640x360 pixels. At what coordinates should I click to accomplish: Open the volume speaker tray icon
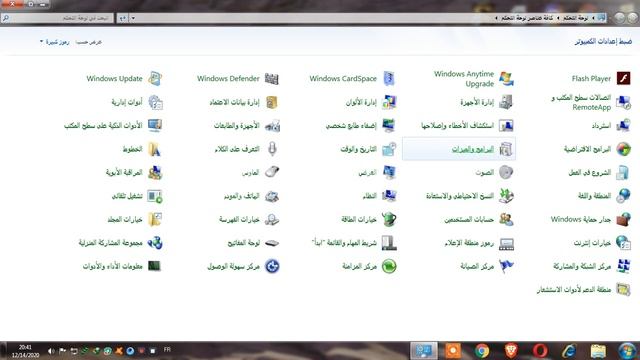(x=51, y=351)
